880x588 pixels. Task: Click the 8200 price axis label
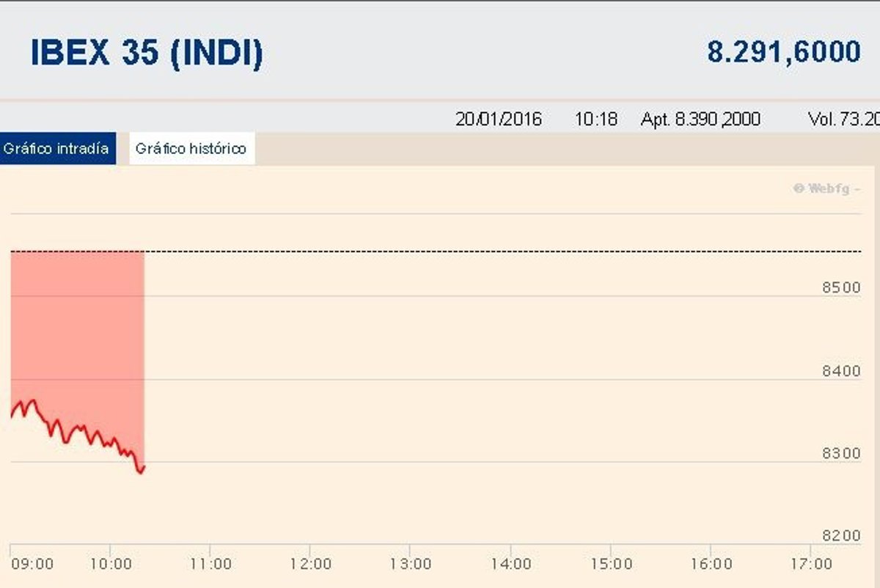(x=841, y=536)
